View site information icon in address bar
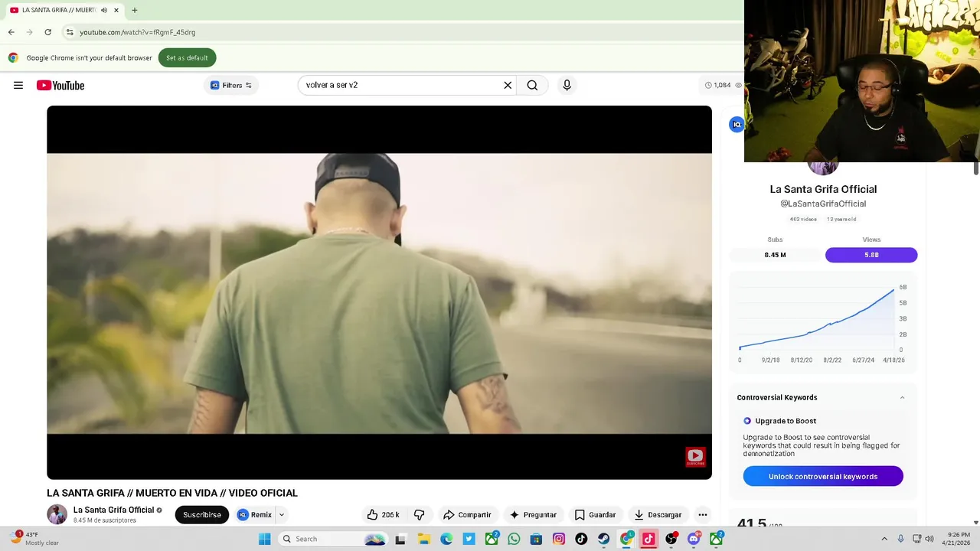The height and width of the screenshot is (551, 980). click(70, 32)
